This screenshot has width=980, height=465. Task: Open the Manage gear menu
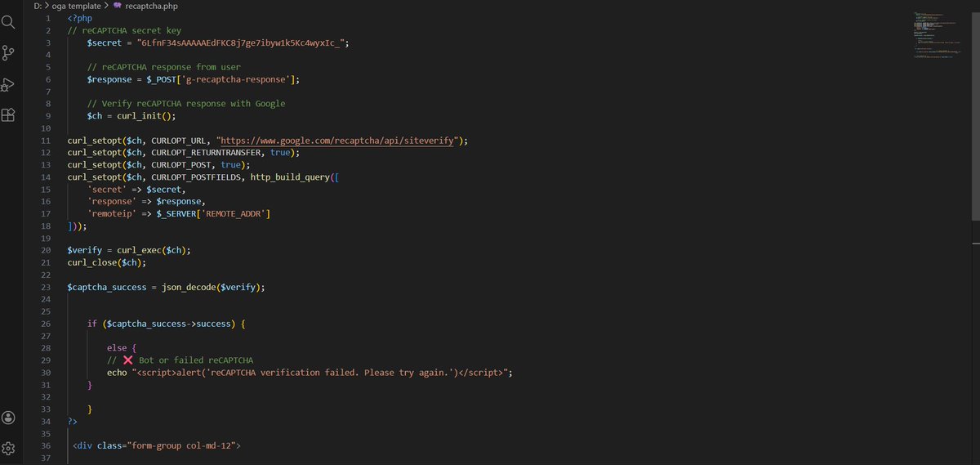tap(8, 449)
